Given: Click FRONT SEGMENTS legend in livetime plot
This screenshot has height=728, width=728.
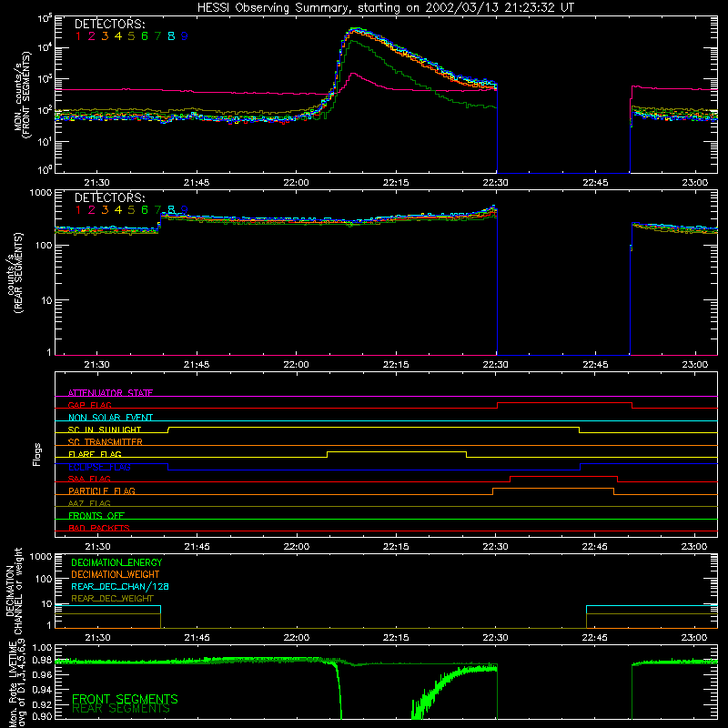Looking at the screenshot, I should pyautogui.click(x=125, y=699).
